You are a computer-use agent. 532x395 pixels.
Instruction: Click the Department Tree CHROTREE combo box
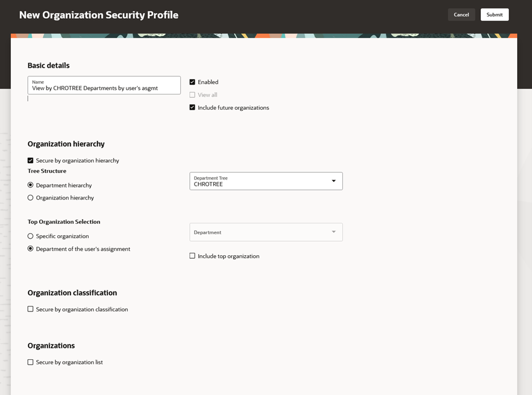[x=259, y=181]
